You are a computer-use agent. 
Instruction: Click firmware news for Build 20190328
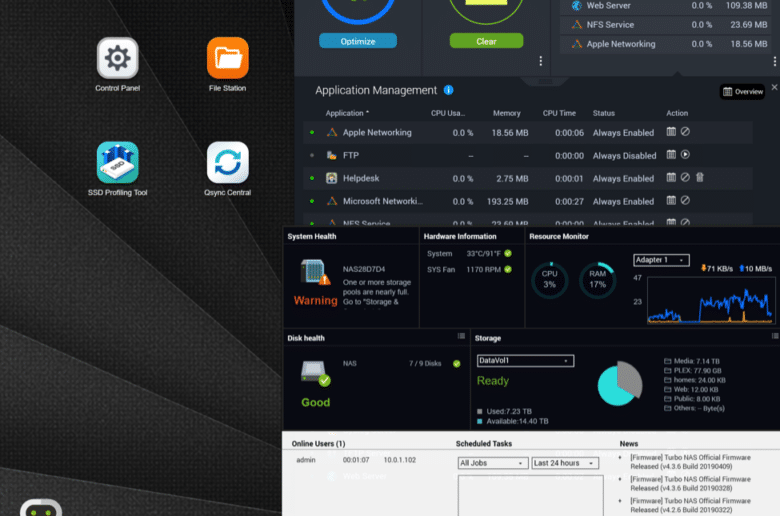click(x=690, y=484)
